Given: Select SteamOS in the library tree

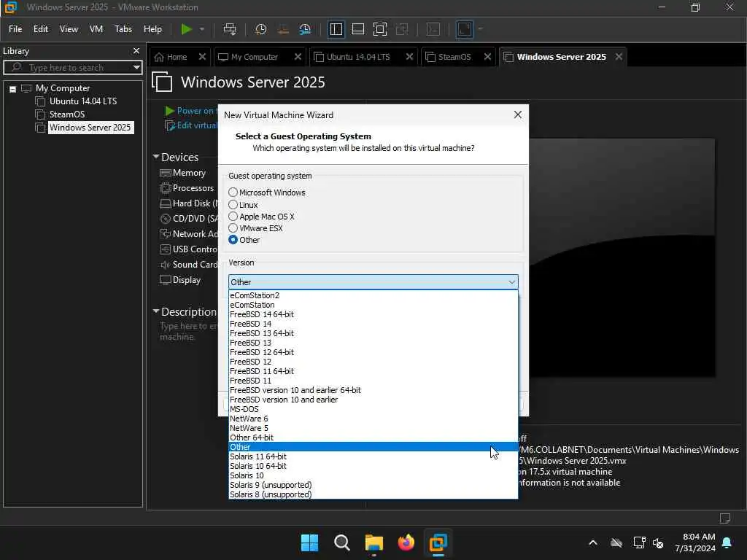Looking at the screenshot, I should [66, 114].
